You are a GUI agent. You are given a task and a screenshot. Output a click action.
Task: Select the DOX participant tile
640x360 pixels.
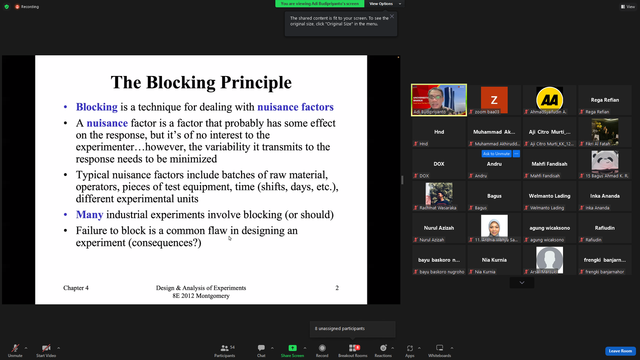[439, 164]
